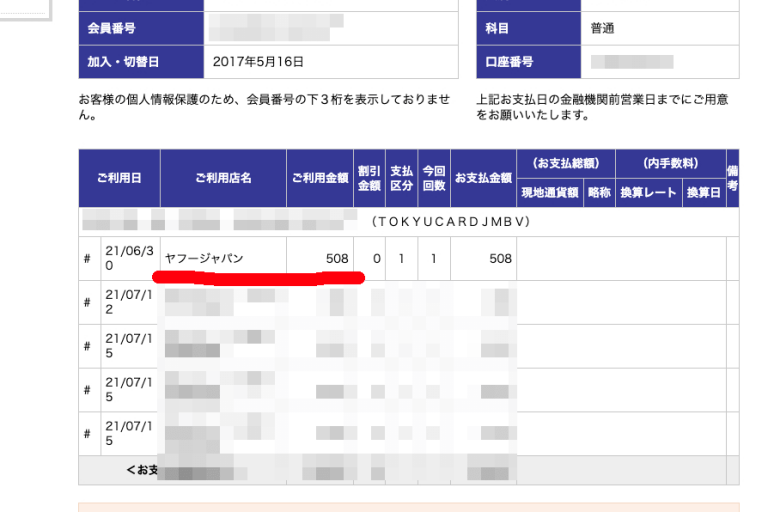
Task: Click the ご利用金額 column header
Action: pos(320,178)
